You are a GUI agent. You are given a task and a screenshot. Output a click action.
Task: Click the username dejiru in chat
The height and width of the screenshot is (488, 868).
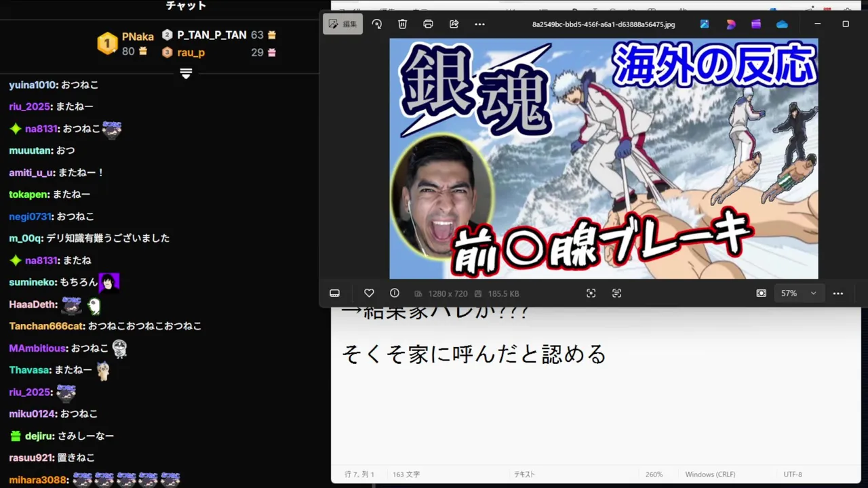click(39, 436)
